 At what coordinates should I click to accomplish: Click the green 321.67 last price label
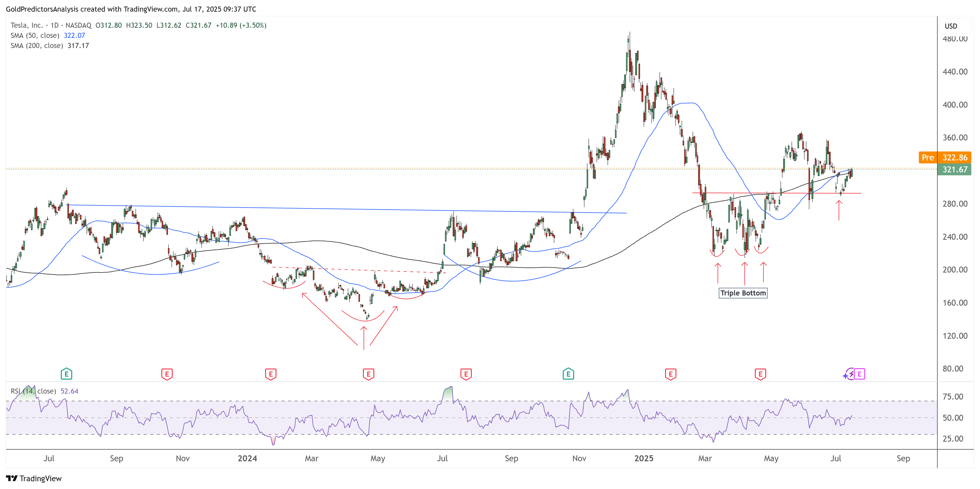pos(955,169)
